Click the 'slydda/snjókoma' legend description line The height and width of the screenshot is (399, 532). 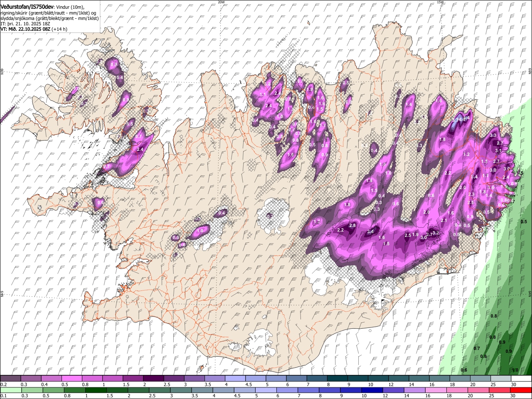click(x=49, y=18)
